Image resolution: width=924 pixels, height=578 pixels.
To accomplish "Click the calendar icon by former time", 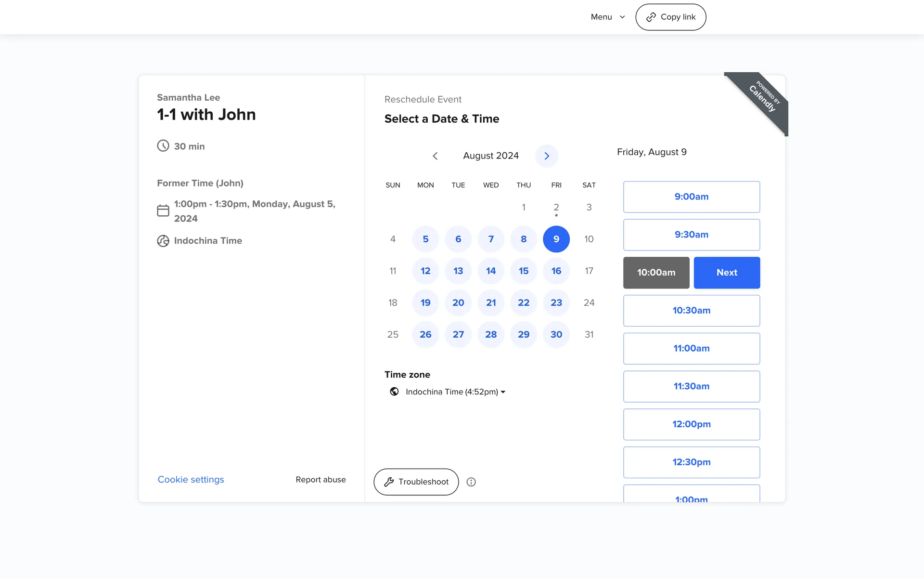I will pos(163,210).
